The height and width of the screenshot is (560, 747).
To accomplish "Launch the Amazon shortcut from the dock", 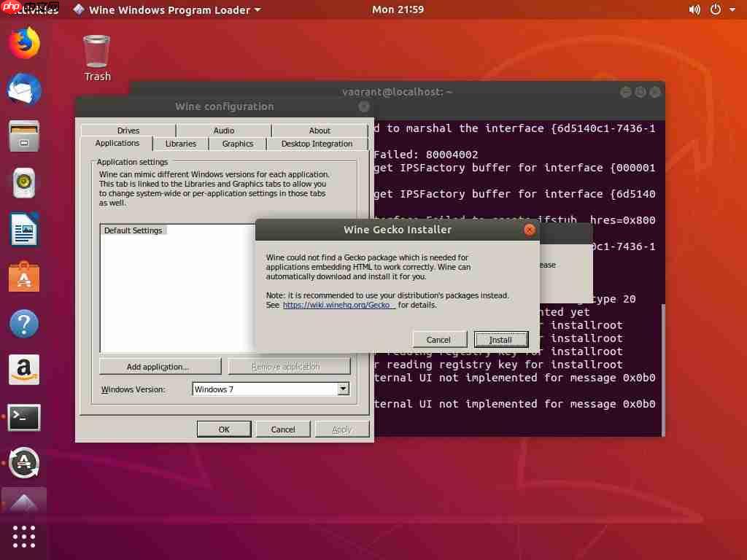I will (x=24, y=370).
